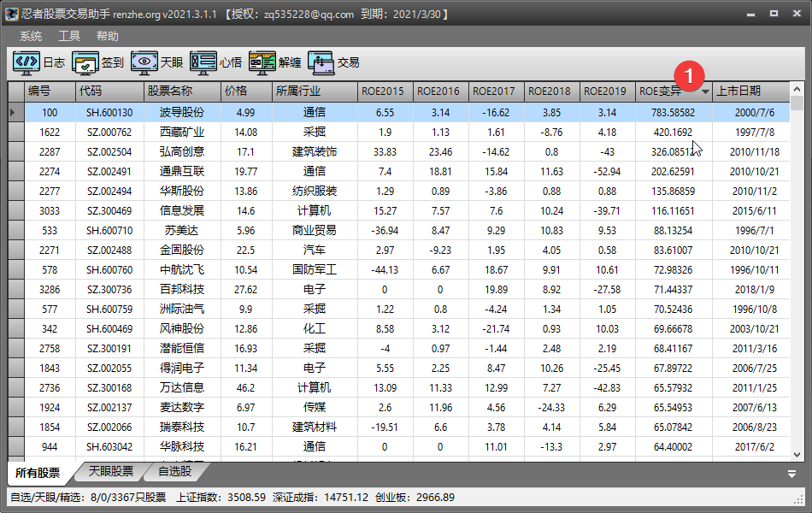Click code cell SH.600759
The image size is (812, 513).
click(109, 310)
